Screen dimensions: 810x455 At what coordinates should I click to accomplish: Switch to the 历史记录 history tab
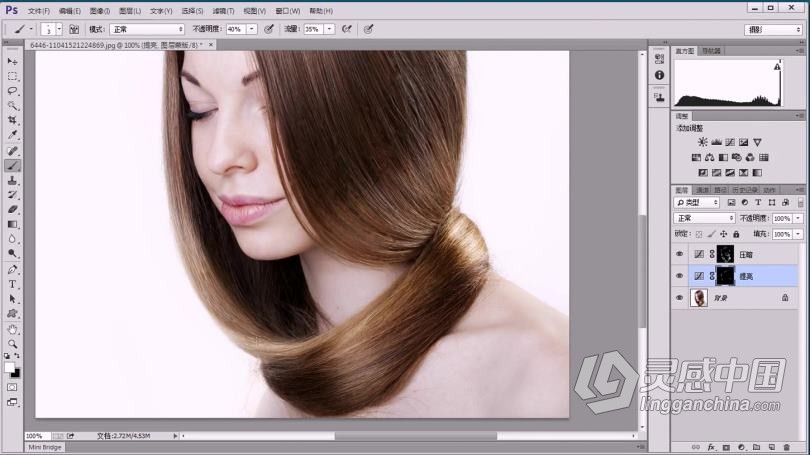(x=744, y=190)
